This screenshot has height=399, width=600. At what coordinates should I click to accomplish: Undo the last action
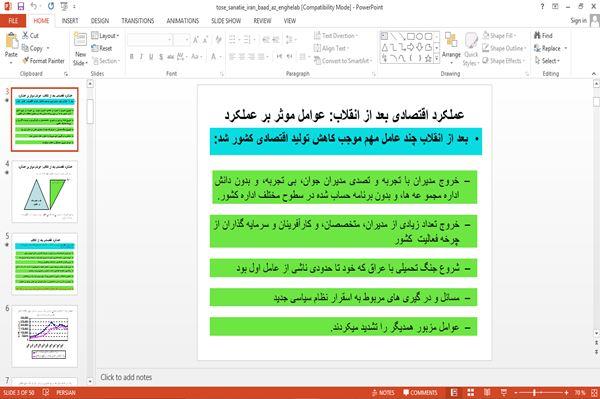pos(34,7)
